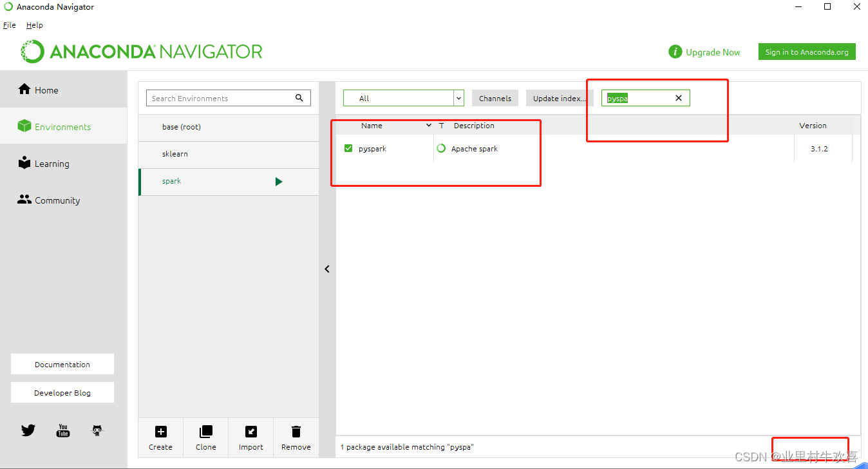
Task: Click the Anaconda Navigator logo
Action: [x=142, y=52]
